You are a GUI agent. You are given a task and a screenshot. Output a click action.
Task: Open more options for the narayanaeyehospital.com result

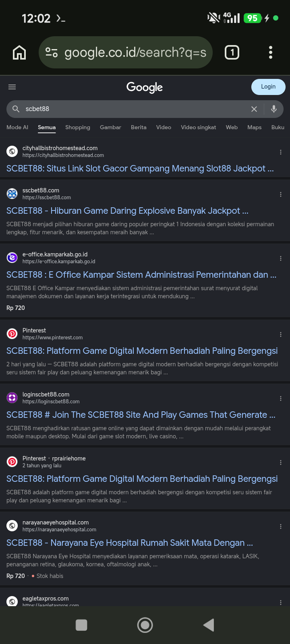281,526
